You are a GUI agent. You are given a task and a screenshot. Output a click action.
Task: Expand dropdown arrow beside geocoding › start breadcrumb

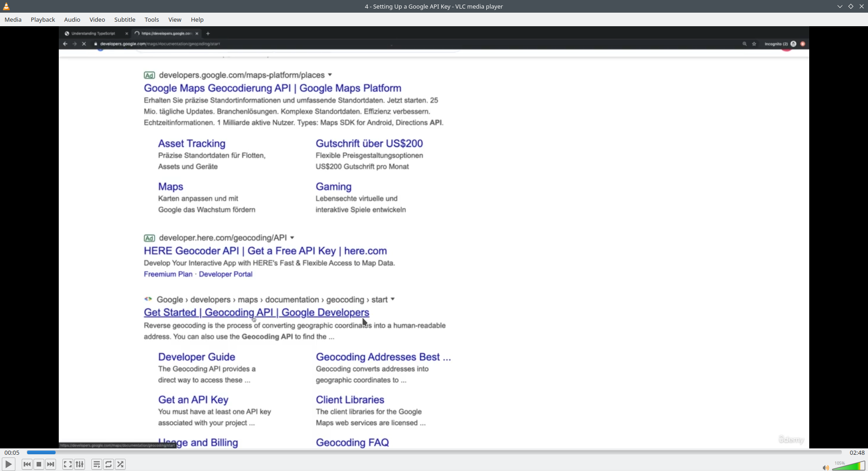pyautogui.click(x=393, y=299)
